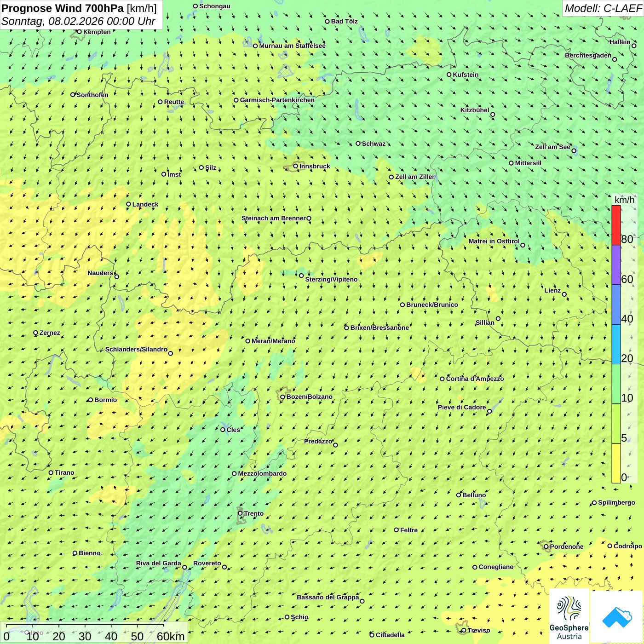This screenshot has height=644, width=644.
Task: Click the Kufstein location marker
Action: pos(449,75)
